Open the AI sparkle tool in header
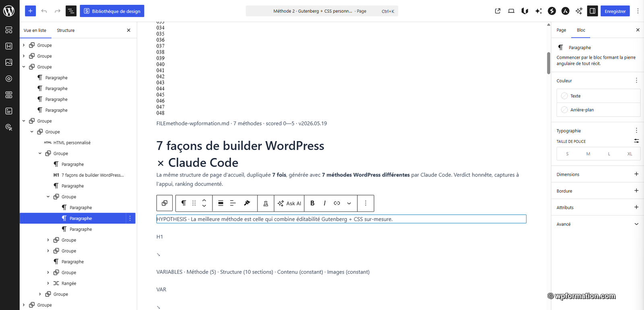Viewport: 644px width, 310px height. pyautogui.click(x=538, y=11)
